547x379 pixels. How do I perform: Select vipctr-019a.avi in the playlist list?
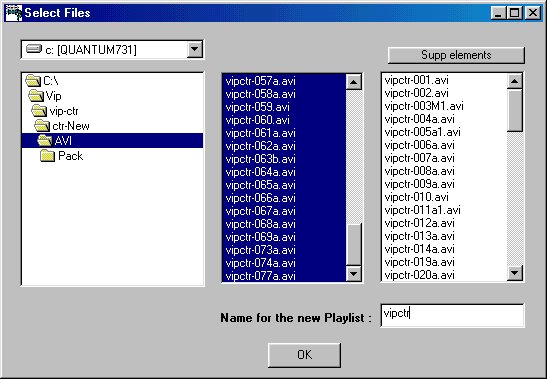(444, 262)
